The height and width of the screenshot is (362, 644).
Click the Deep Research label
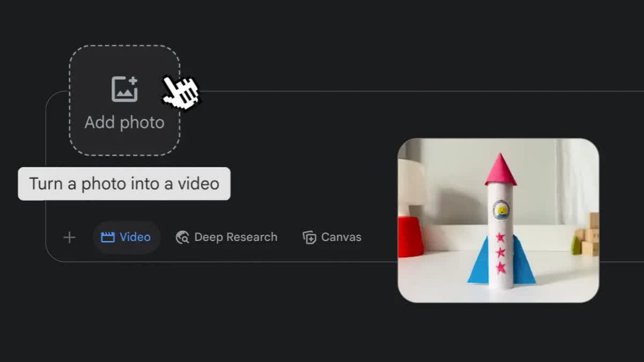[x=237, y=237]
